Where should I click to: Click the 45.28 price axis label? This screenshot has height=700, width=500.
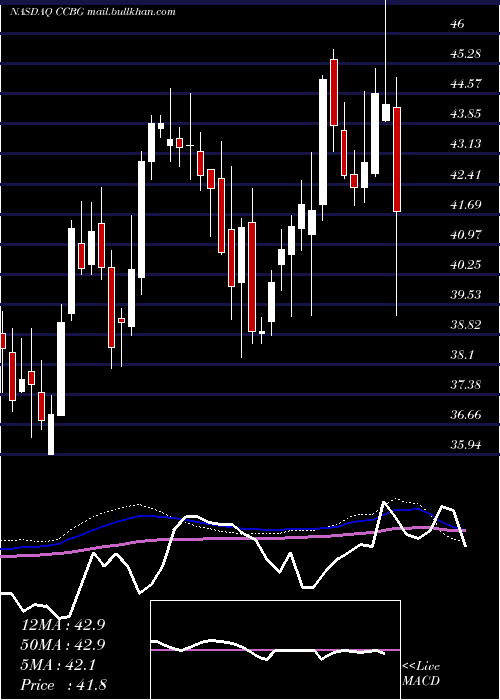click(x=466, y=54)
